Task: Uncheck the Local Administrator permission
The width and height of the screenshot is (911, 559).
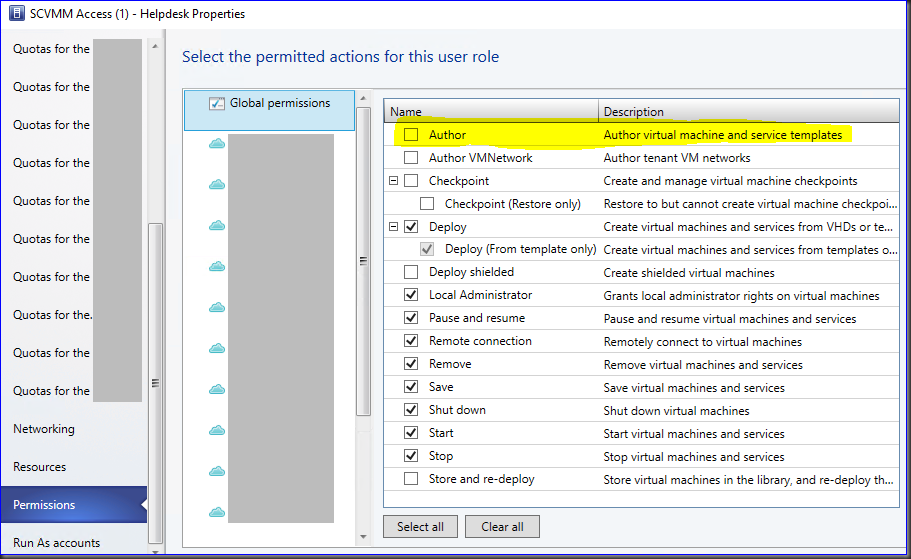Action: tap(411, 295)
